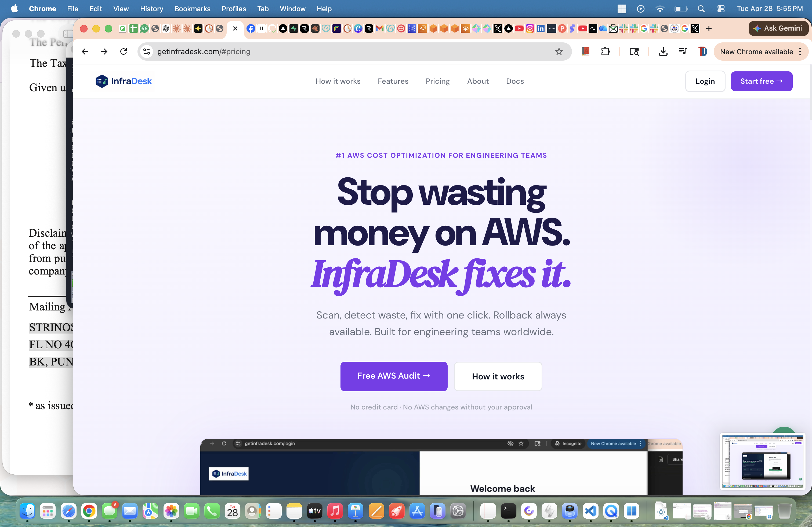Image resolution: width=812 pixels, height=527 pixels.
Task: Click the Login button
Action: (x=705, y=81)
